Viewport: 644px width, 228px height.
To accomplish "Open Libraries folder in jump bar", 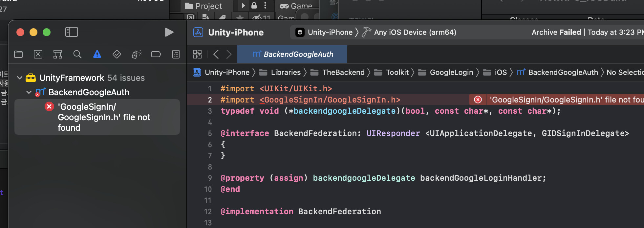I will tap(280, 72).
